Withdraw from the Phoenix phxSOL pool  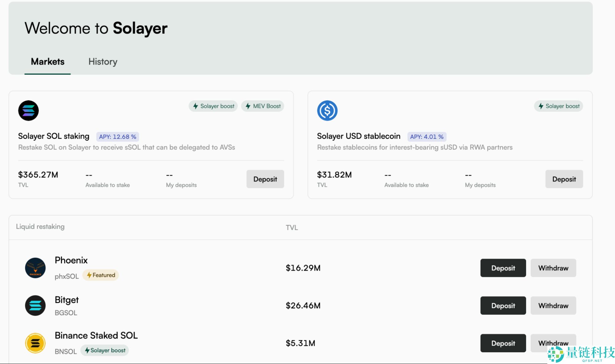pyautogui.click(x=553, y=268)
